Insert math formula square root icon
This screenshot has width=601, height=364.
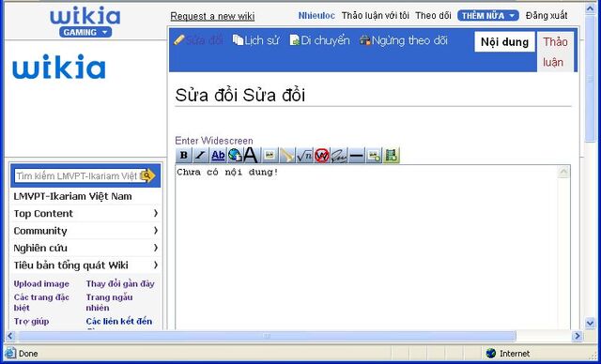304,156
